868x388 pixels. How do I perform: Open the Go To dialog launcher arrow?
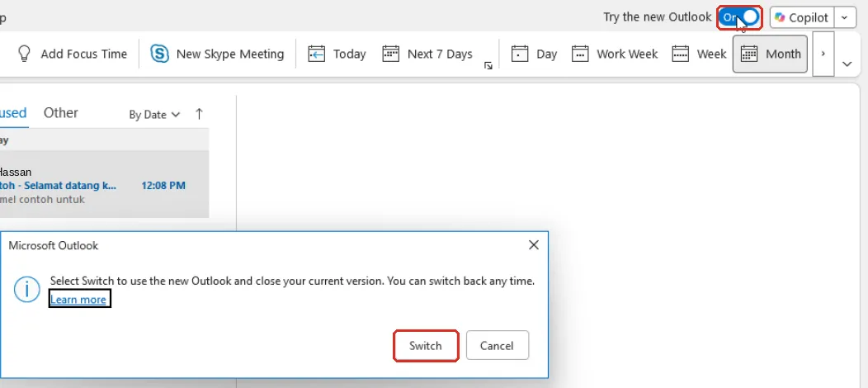coord(488,66)
